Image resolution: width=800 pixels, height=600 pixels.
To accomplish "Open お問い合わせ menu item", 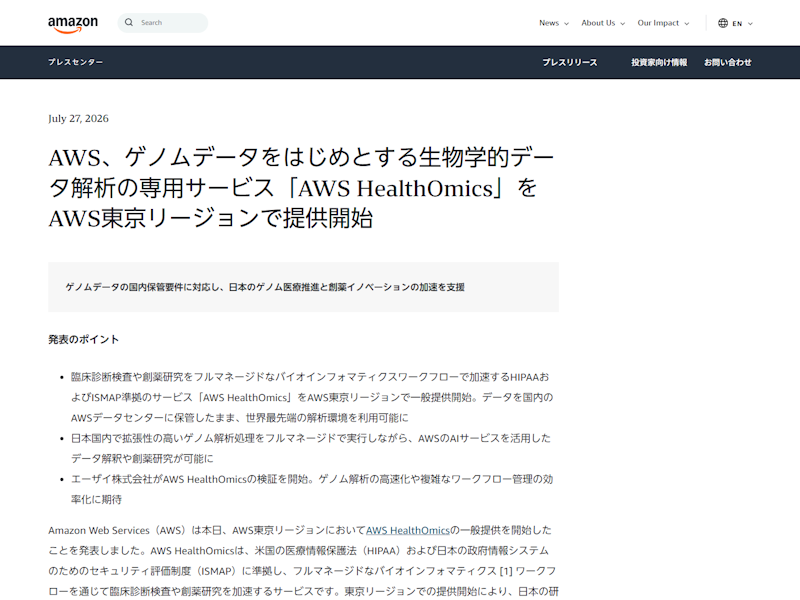I will (x=728, y=62).
